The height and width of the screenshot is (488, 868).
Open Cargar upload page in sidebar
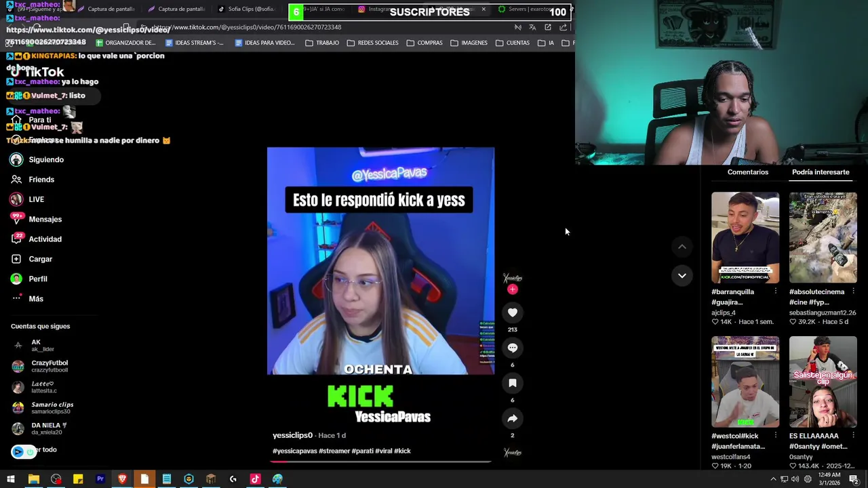pyautogui.click(x=31, y=259)
